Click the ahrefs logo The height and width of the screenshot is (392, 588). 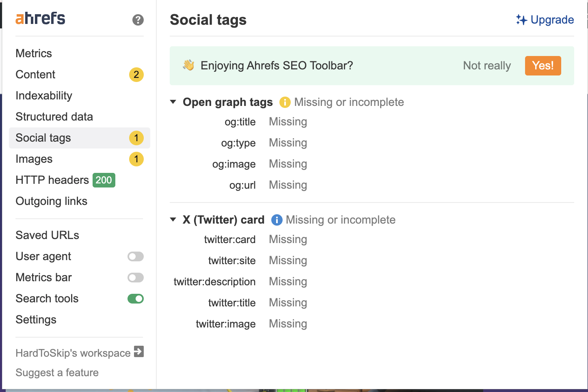(x=40, y=18)
